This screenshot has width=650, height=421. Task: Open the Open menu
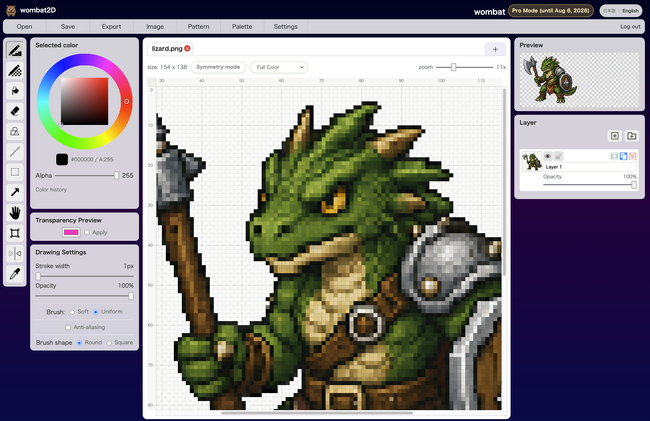coord(24,27)
